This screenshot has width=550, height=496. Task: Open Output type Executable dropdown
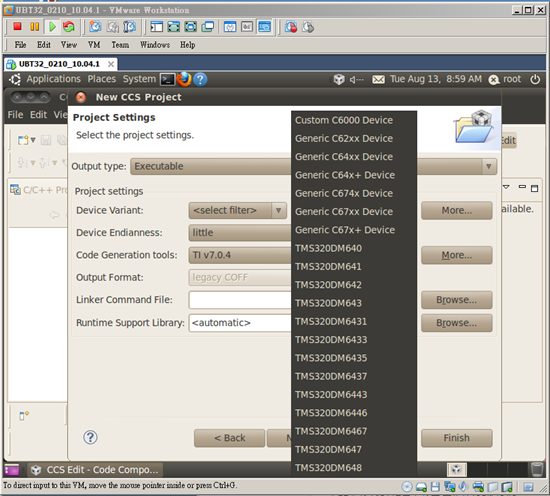[x=313, y=166]
